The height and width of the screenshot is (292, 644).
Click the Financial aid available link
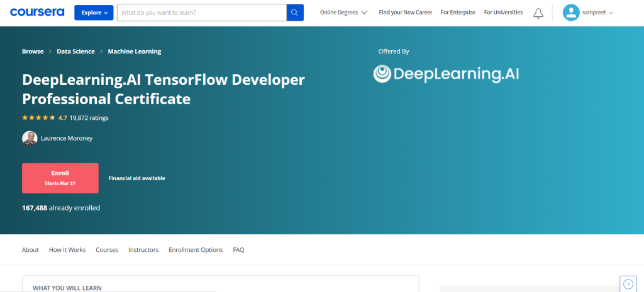click(x=136, y=178)
